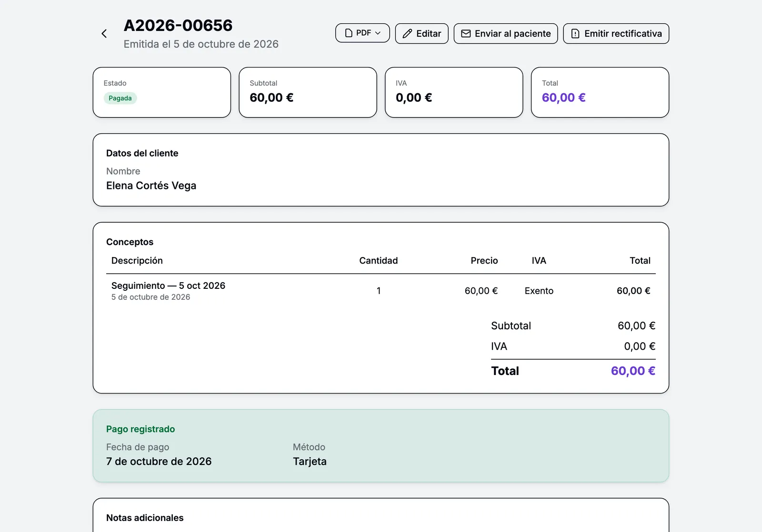Viewport: 762px width, 532px height.
Task: Click the Exento IVA cell
Action: [x=539, y=291]
